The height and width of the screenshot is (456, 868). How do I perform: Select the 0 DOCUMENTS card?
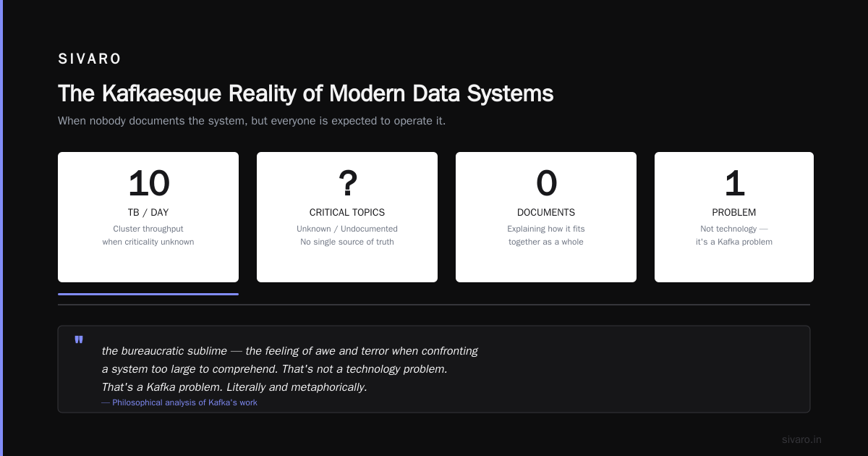(x=546, y=217)
